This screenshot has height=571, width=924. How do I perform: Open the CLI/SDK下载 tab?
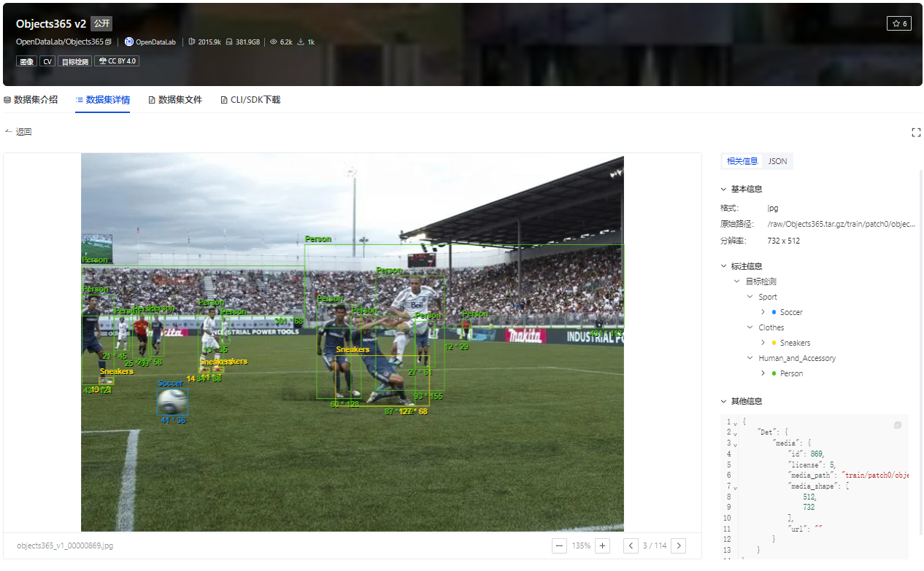pos(250,100)
